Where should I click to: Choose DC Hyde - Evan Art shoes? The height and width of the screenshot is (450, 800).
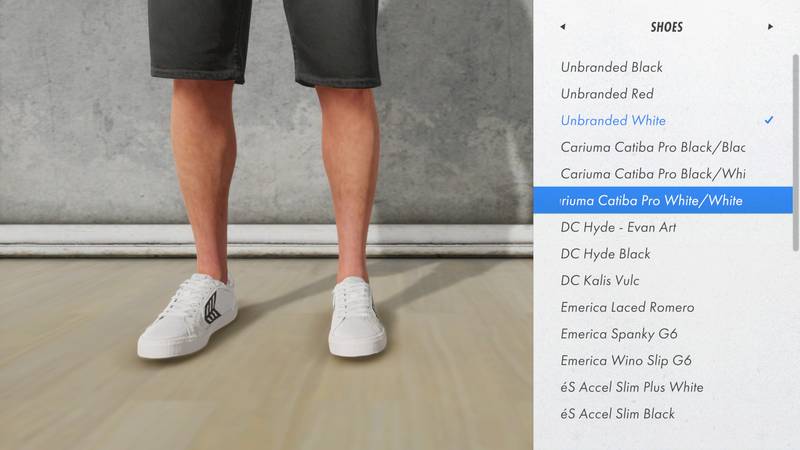tap(618, 227)
